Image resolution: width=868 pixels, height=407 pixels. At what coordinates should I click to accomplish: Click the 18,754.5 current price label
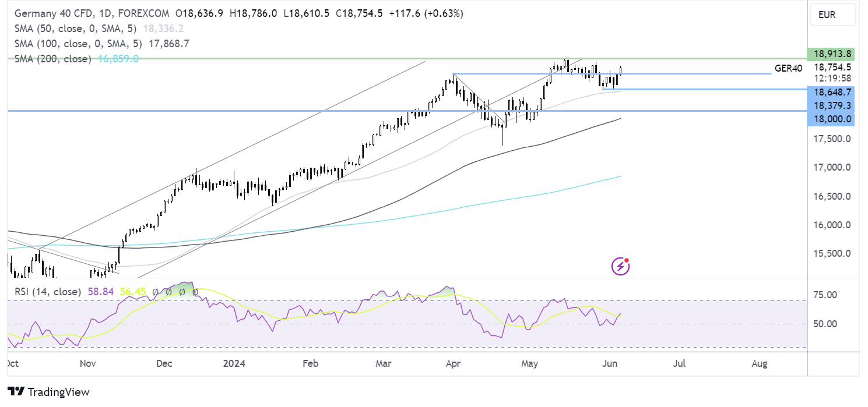tap(832, 67)
